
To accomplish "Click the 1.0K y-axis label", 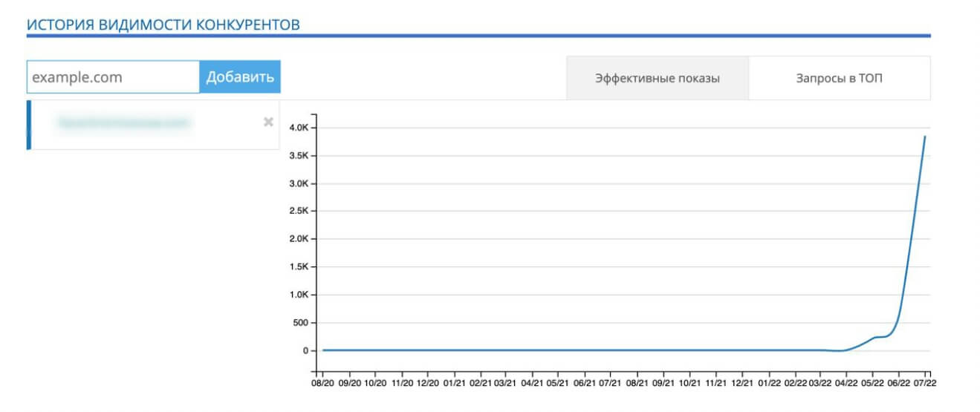I will (x=299, y=295).
